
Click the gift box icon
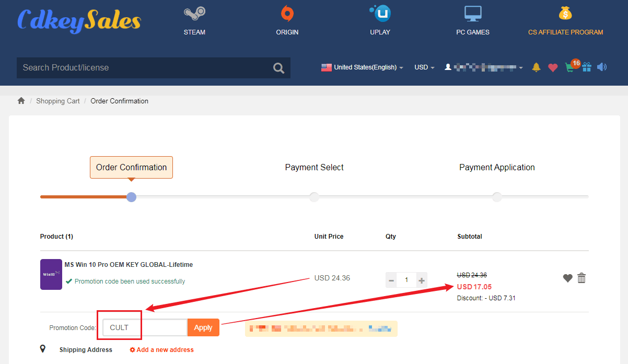[x=587, y=67]
